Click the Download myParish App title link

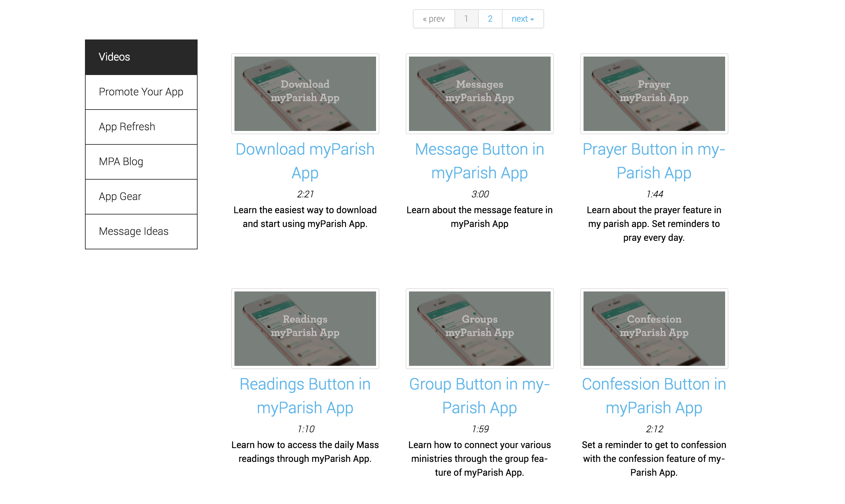(305, 161)
